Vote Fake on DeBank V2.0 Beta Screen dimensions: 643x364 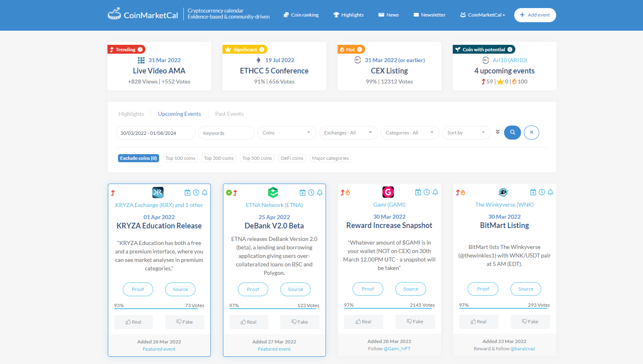(300, 322)
